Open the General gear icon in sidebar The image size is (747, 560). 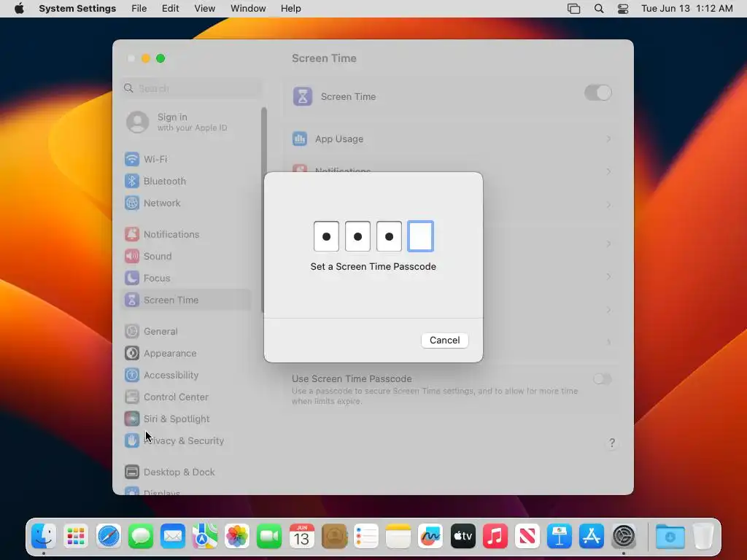(132, 332)
